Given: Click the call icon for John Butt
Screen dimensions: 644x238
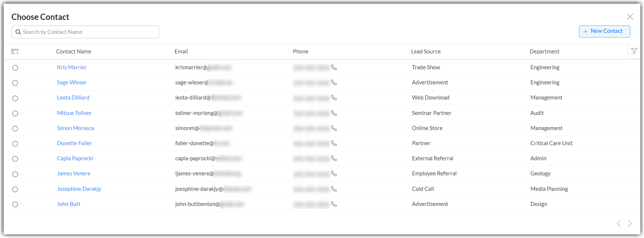Looking at the screenshot, I should click(334, 204).
